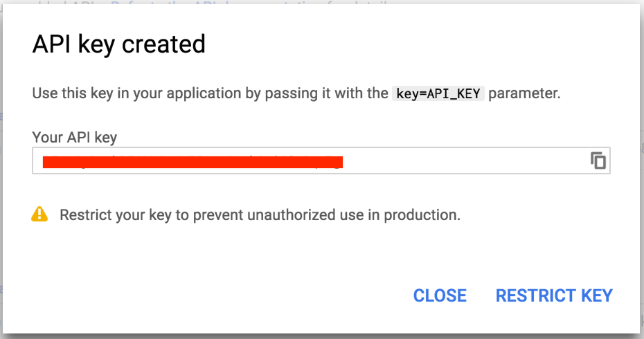The image size is (644, 339).
Task: Close the API key created dialog
Action: (440, 295)
